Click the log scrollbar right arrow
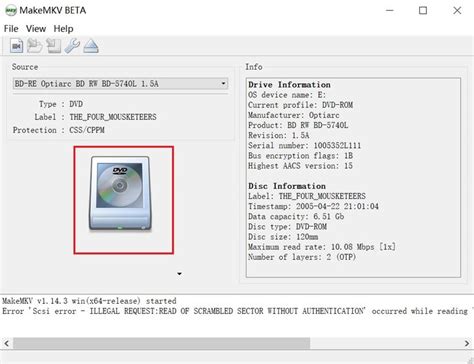The height and width of the screenshot is (364, 474). pos(467,343)
